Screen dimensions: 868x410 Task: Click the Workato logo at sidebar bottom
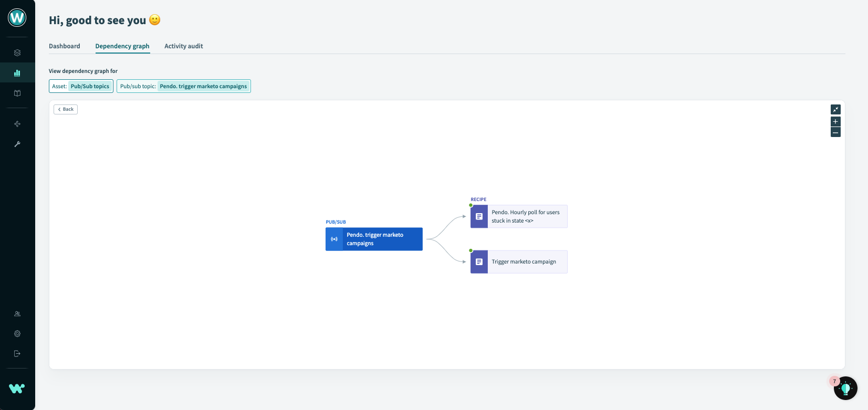click(17, 388)
